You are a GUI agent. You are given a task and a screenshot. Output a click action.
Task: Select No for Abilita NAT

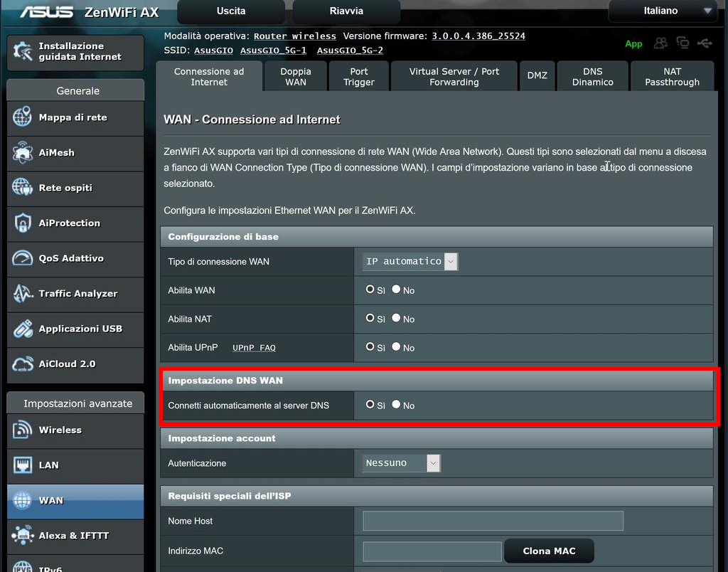tap(397, 318)
